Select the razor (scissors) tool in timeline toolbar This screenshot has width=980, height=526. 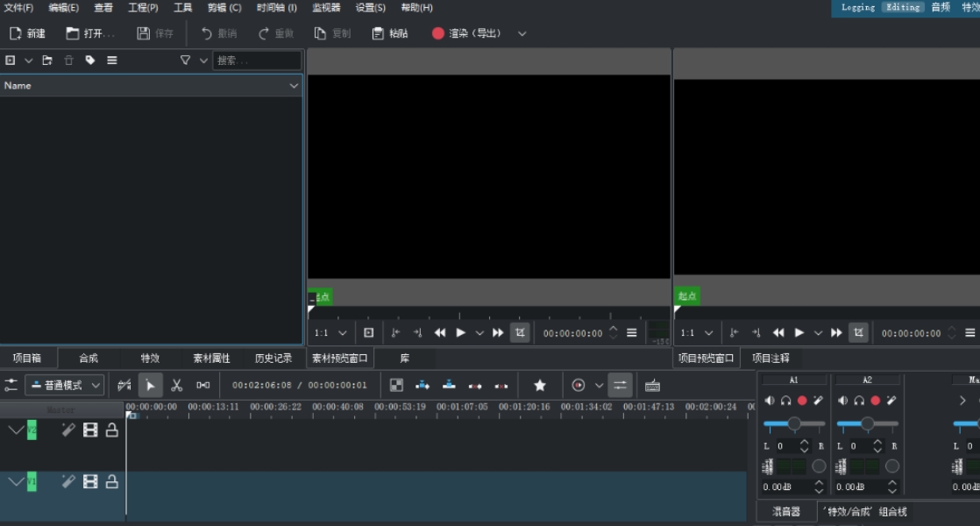pos(176,385)
